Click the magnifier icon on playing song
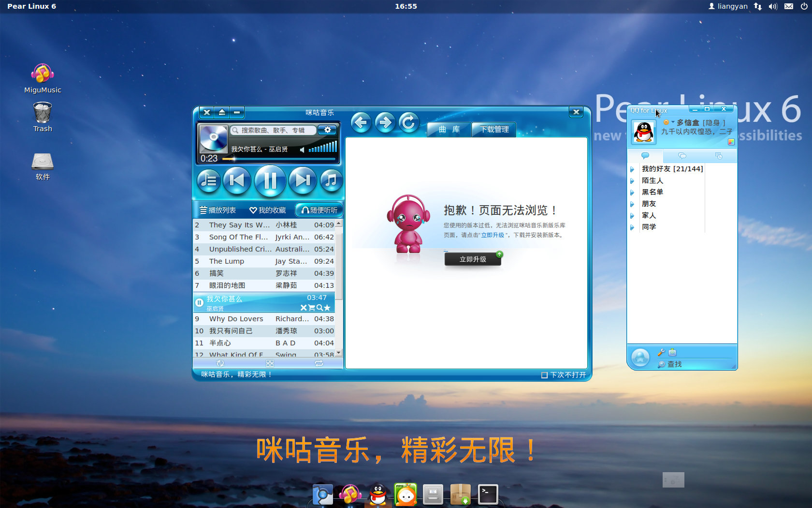Screen dimensions: 812x508 coord(319,308)
